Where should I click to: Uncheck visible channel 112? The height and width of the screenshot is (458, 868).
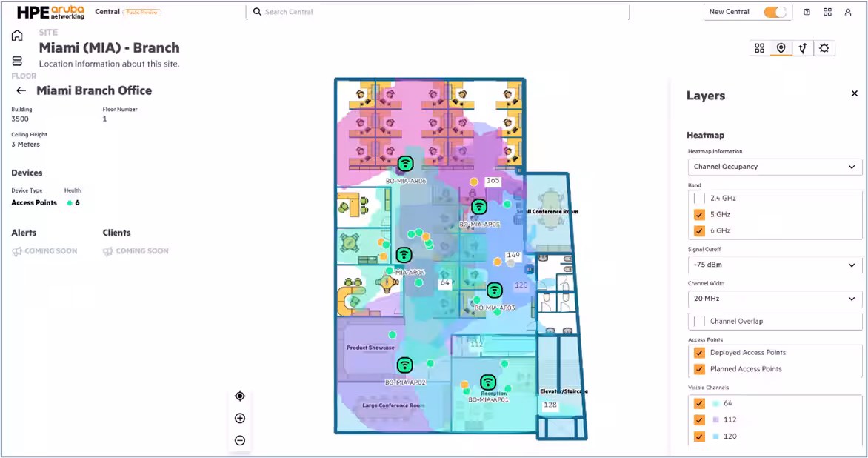[x=699, y=419]
